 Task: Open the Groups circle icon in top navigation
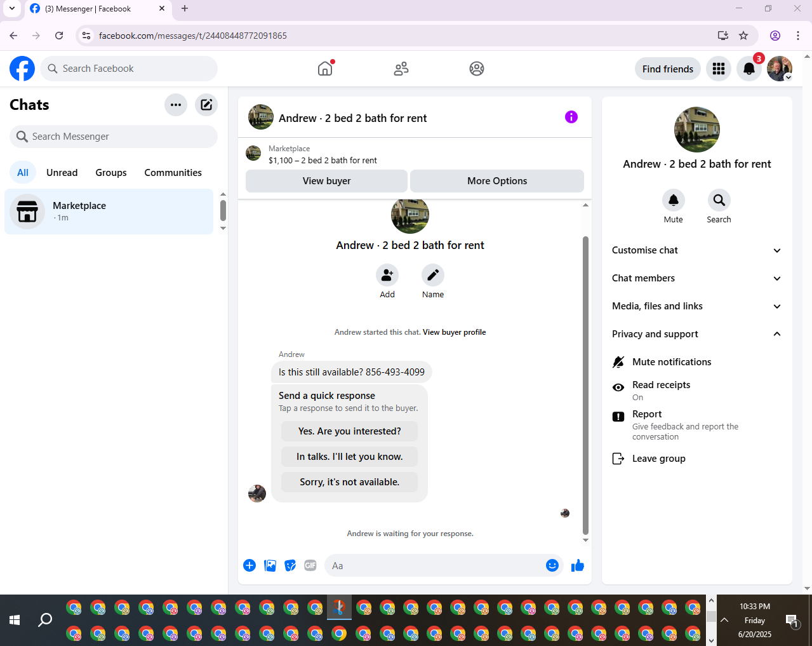pyautogui.click(x=477, y=69)
